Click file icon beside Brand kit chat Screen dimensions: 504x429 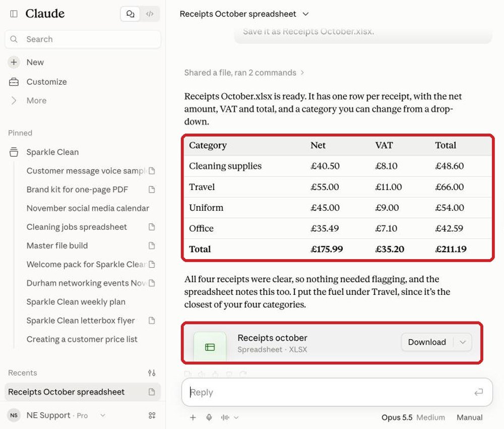point(152,190)
